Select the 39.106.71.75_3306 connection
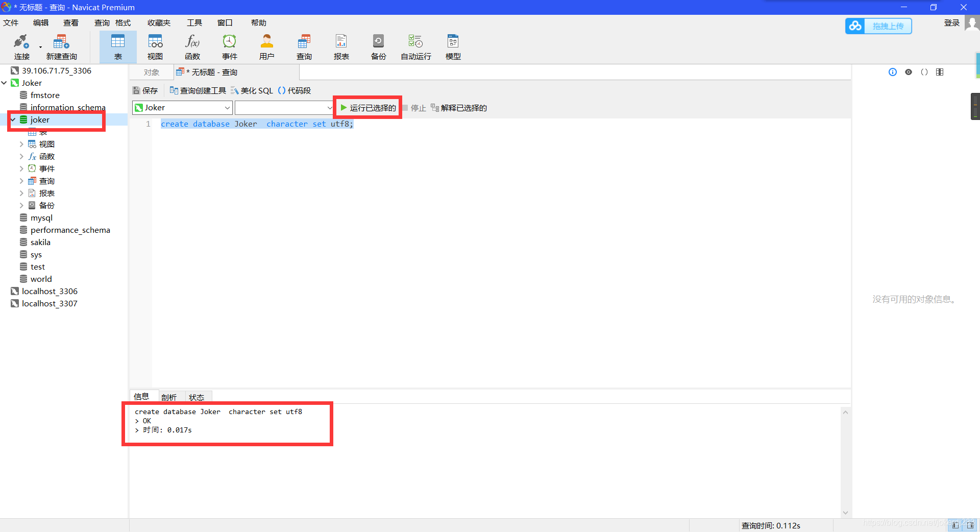Image resolution: width=980 pixels, height=532 pixels. (56, 71)
